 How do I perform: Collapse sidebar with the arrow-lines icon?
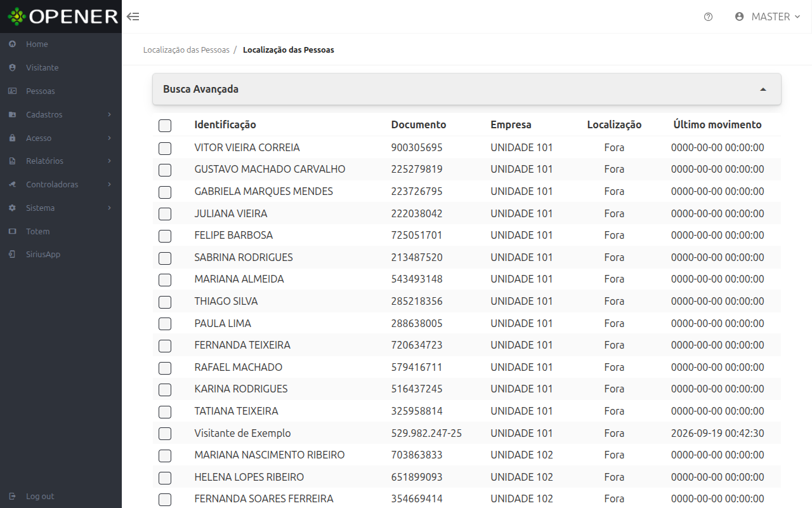(133, 17)
